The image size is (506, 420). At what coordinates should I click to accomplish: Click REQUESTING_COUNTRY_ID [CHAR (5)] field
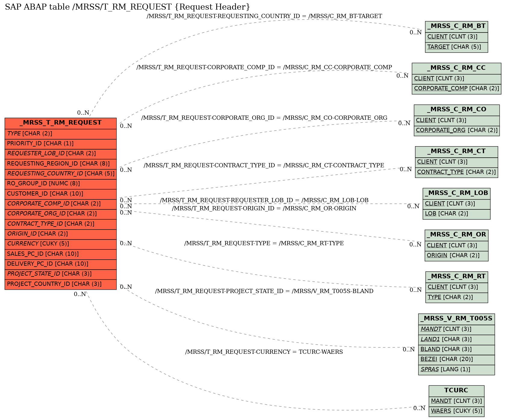pos(61,174)
